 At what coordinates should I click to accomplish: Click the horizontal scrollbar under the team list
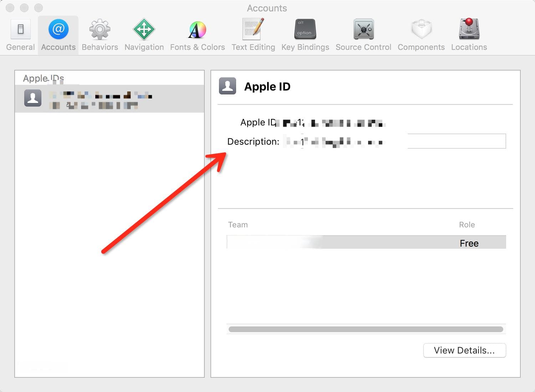366,329
